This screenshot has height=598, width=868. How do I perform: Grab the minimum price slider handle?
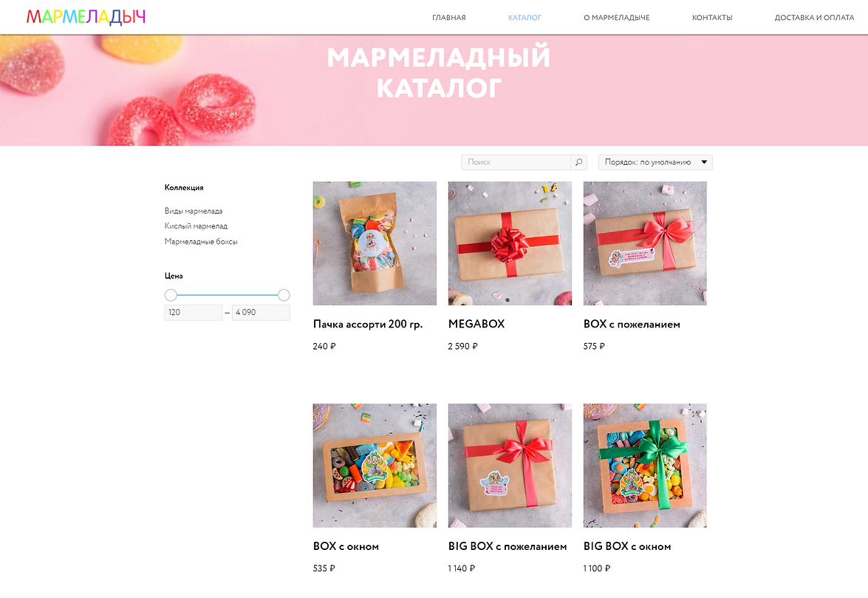click(171, 295)
